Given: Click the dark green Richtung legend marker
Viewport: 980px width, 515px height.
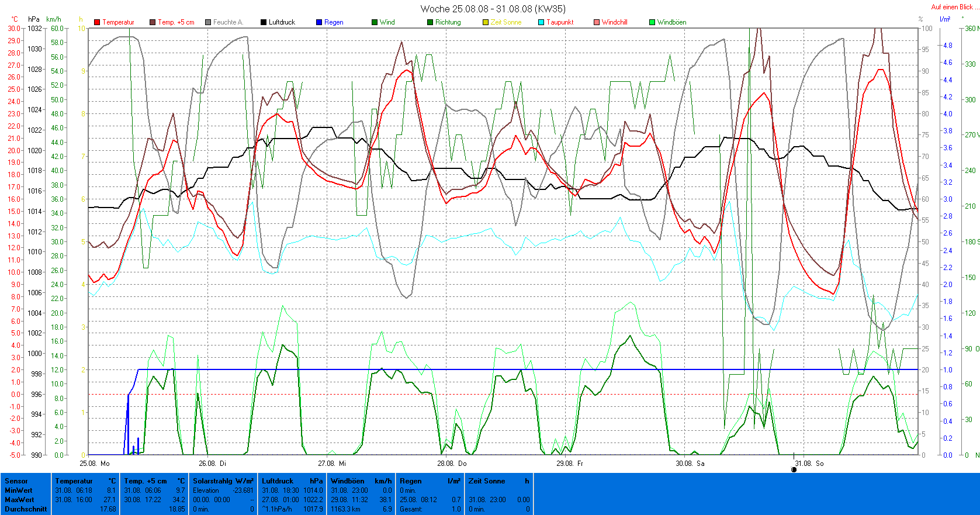Looking at the screenshot, I should (x=430, y=22).
